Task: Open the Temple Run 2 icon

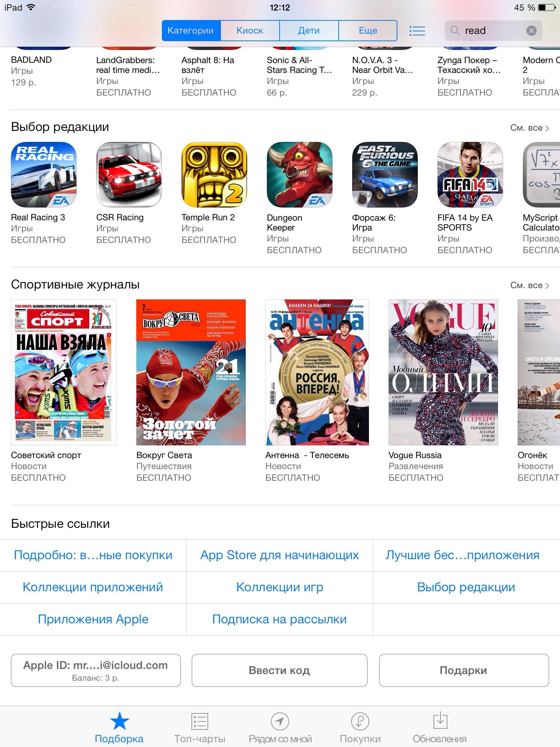Action: coord(214,175)
